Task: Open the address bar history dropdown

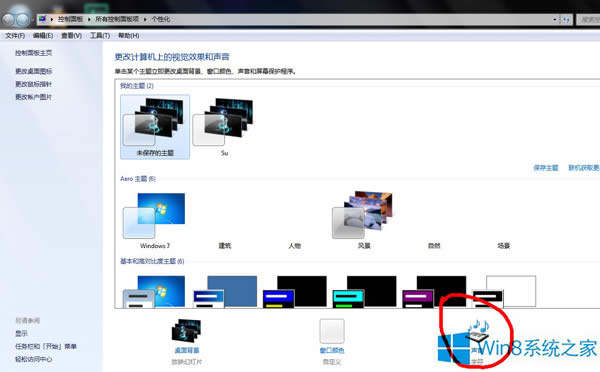Action: (x=555, y=19)
